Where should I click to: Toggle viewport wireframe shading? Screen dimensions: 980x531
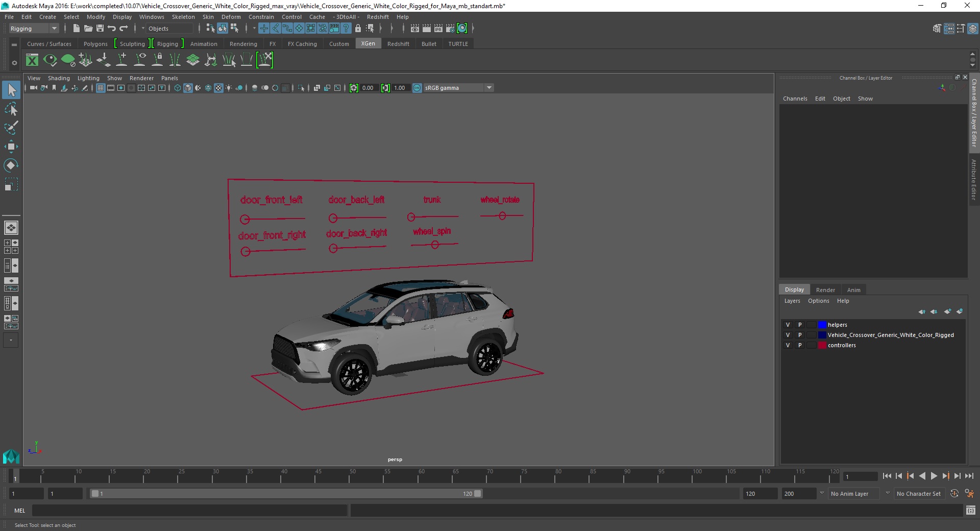point(178,88)
